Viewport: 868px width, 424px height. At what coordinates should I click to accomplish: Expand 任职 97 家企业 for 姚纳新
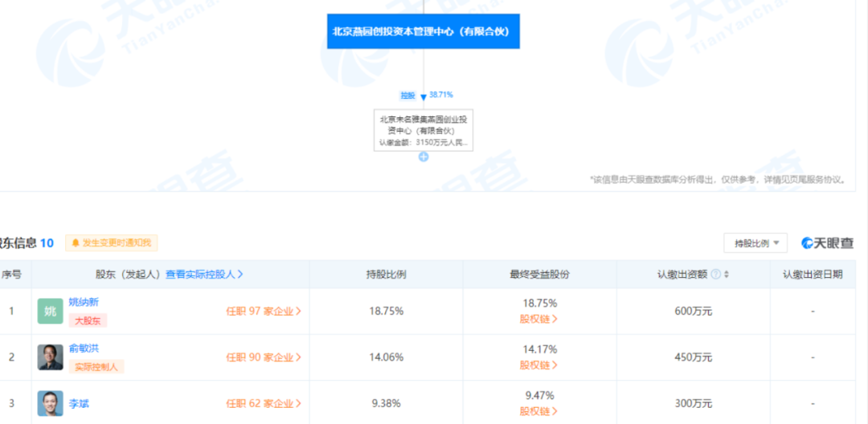pos(264,312)
